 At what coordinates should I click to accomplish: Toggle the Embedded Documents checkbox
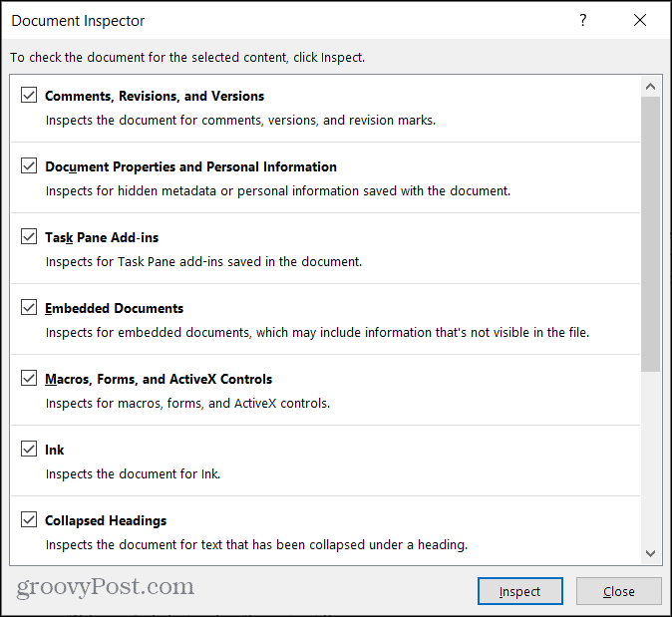tap(29, 307)
